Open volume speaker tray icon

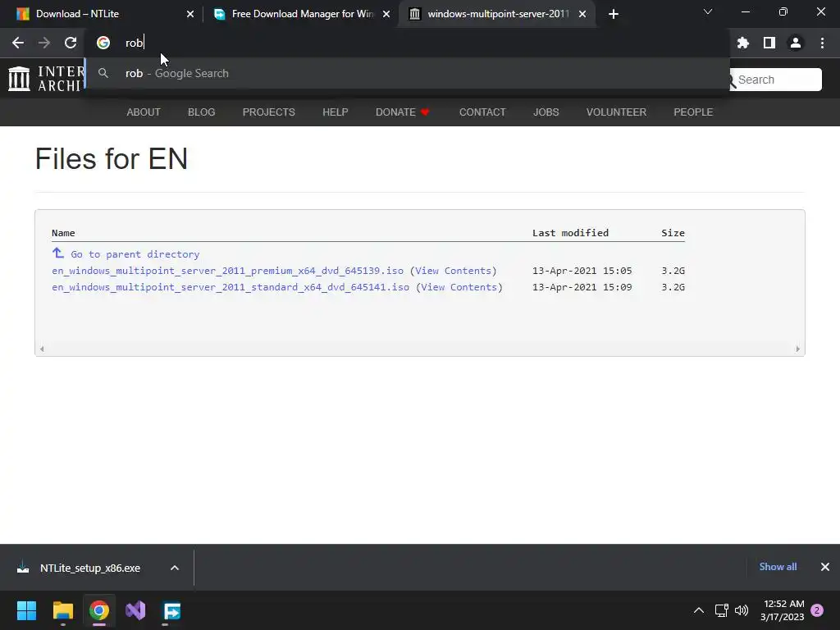coord(742,610)
